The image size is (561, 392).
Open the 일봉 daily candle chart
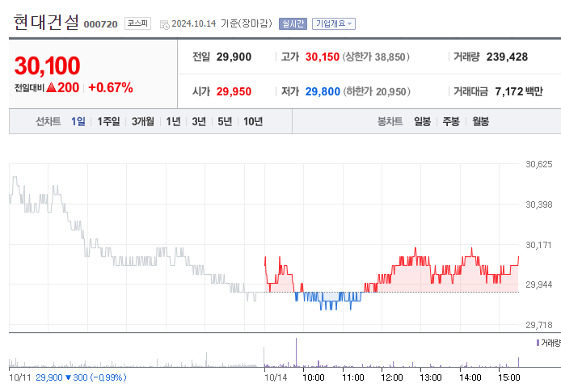(422, 121)
